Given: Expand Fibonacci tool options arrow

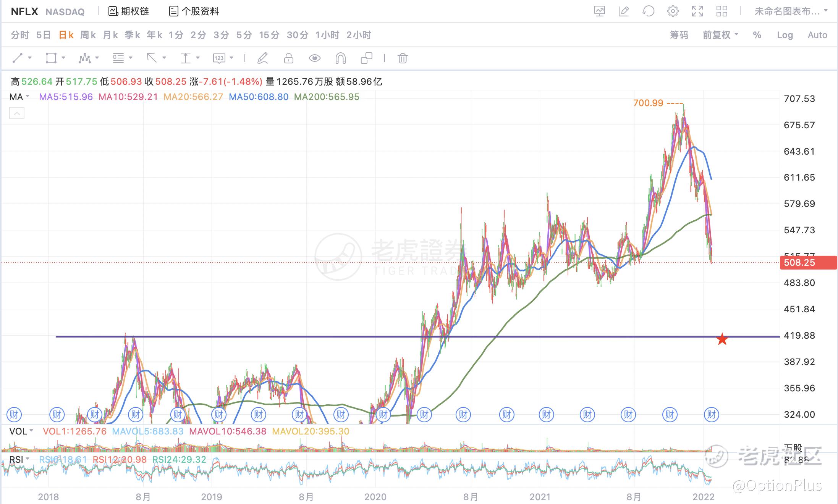Looking at the screenshot, I should (131, 58).
